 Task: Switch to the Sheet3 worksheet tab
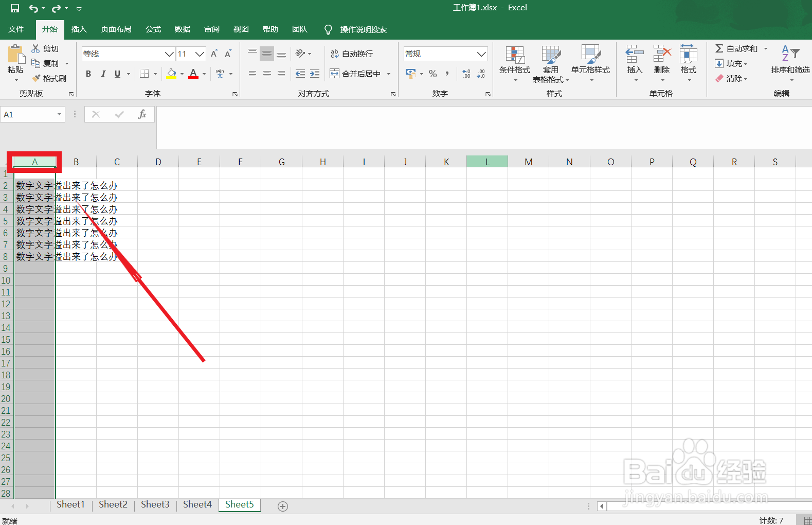point(155,504)
